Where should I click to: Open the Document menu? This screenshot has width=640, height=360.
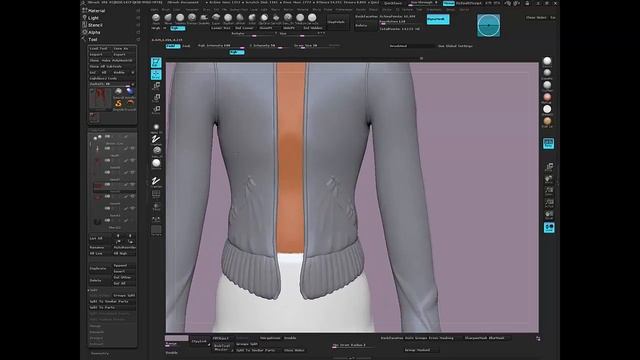[192, 9]
